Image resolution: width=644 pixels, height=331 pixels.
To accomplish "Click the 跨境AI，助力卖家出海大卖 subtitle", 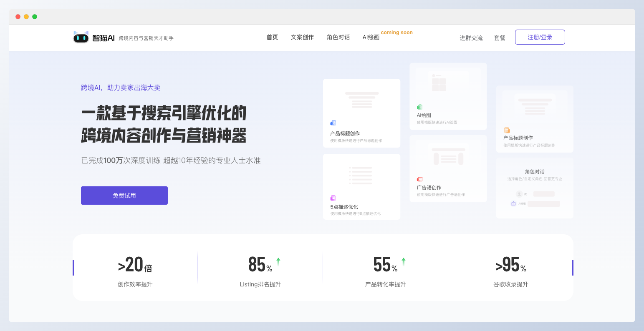I will coord(121,88).
